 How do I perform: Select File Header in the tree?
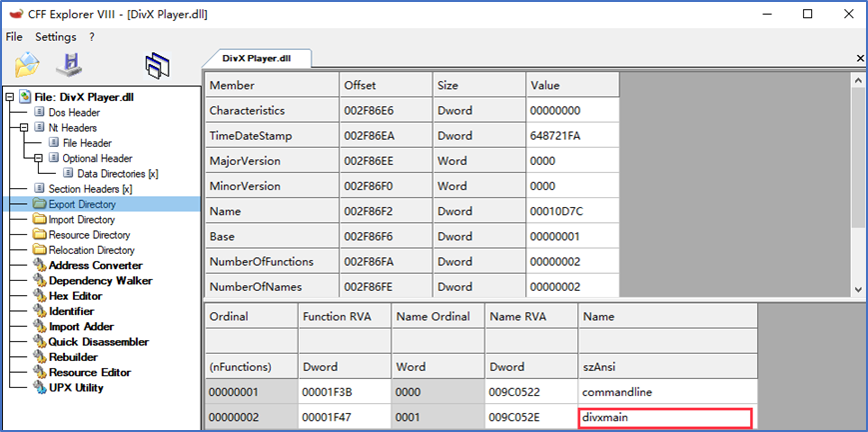click(x=87, y=143)
